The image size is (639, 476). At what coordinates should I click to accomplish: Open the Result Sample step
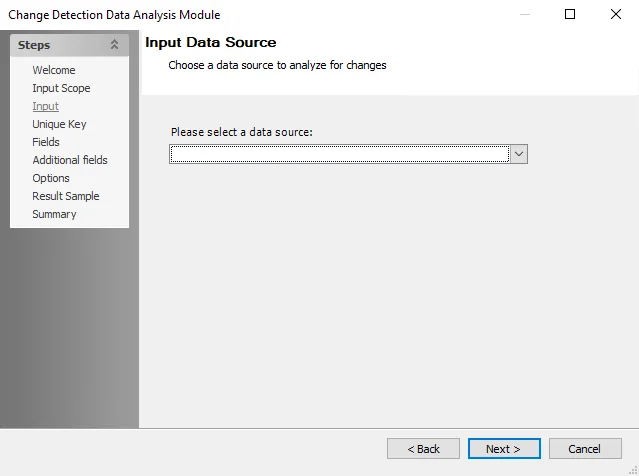(x=66, y=196)
